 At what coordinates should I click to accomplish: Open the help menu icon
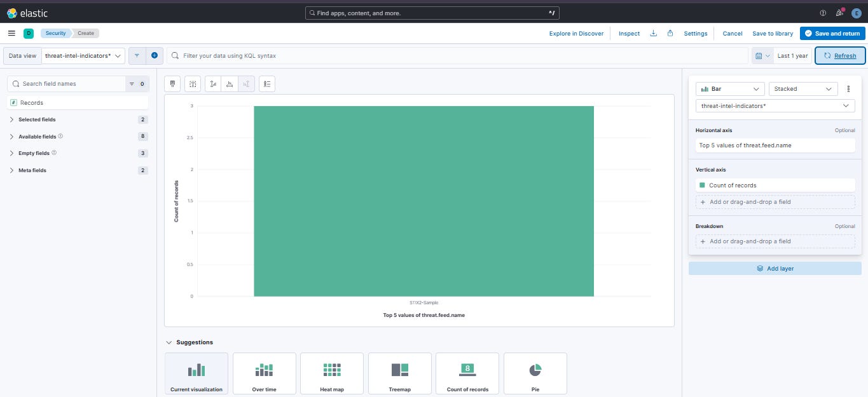tap(823, 13)
